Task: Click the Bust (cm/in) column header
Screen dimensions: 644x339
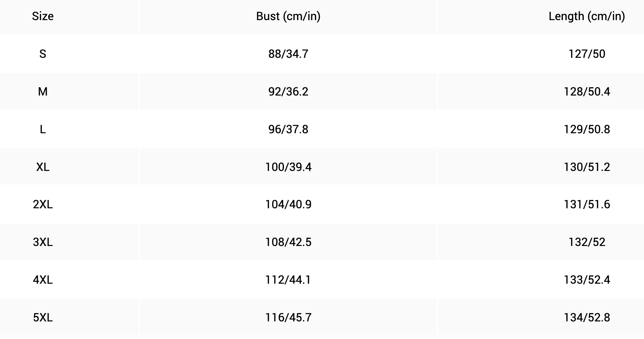Action: 288,16
